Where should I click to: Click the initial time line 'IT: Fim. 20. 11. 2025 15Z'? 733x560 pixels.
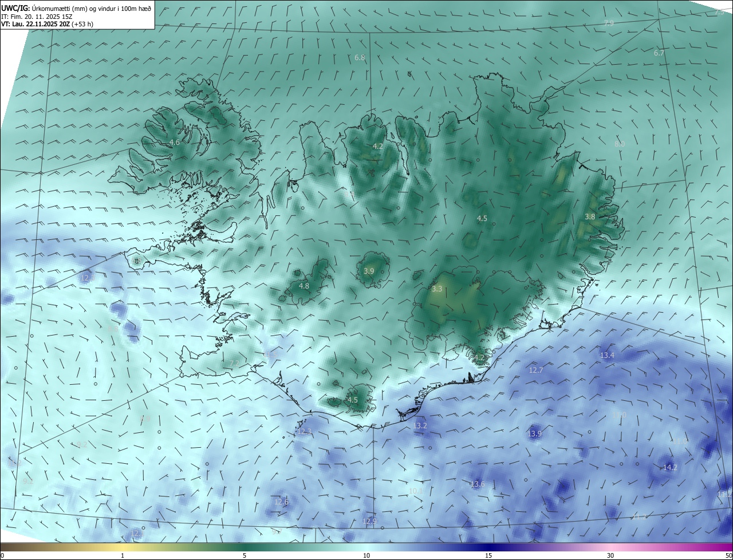pyautogui.click(x=38, y=16)
